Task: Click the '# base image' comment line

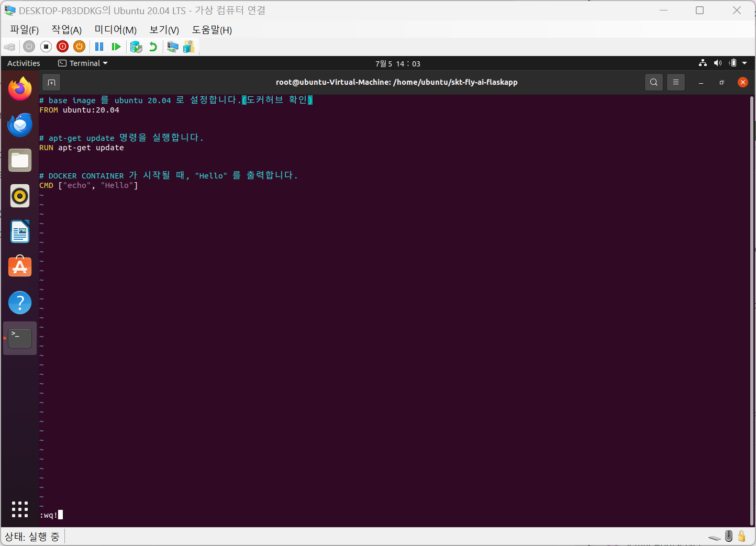Action: tap(176, 100)
